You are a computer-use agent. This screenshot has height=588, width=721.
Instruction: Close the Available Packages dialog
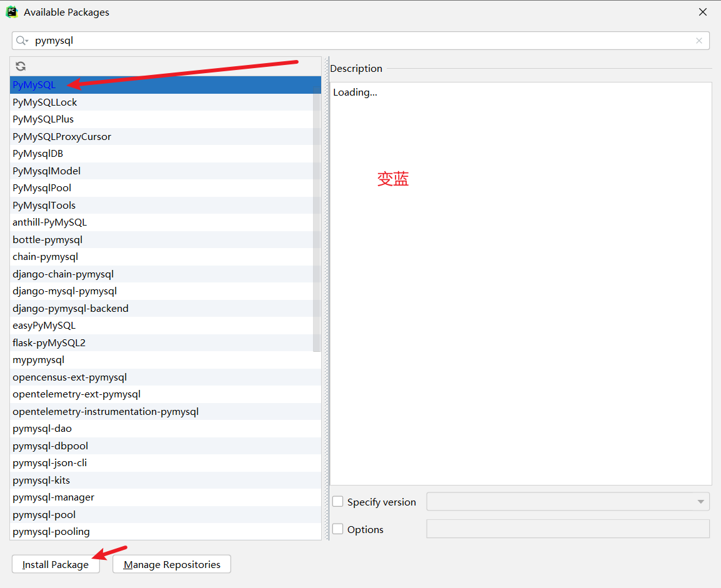(703, 12)
